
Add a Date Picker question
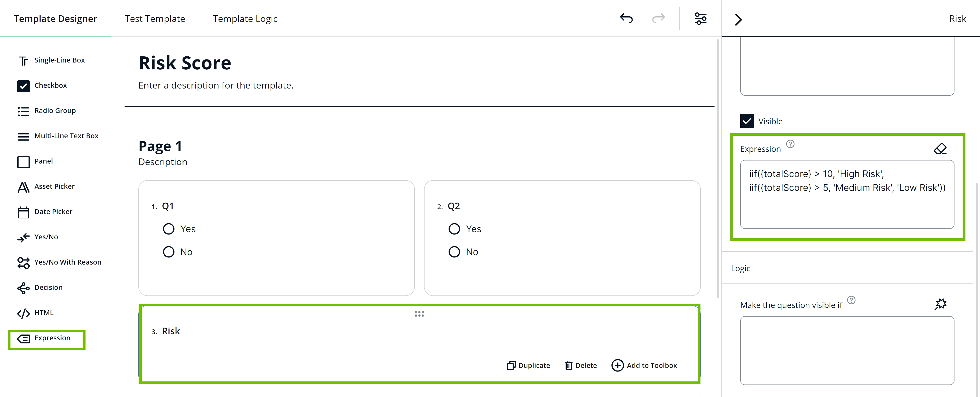coord(53,212)
